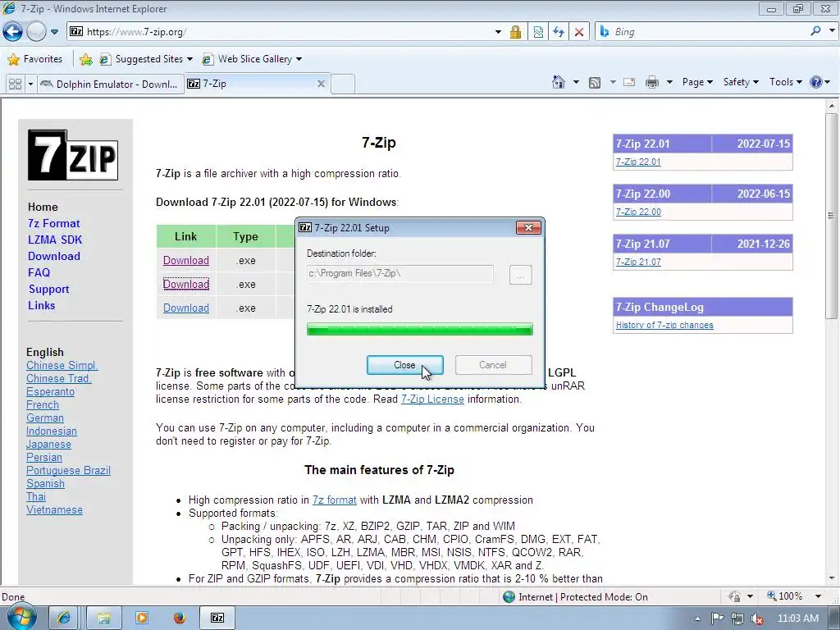
Task: Open the LZMA SDK sidebar link
Action: [x=55, y=240]
